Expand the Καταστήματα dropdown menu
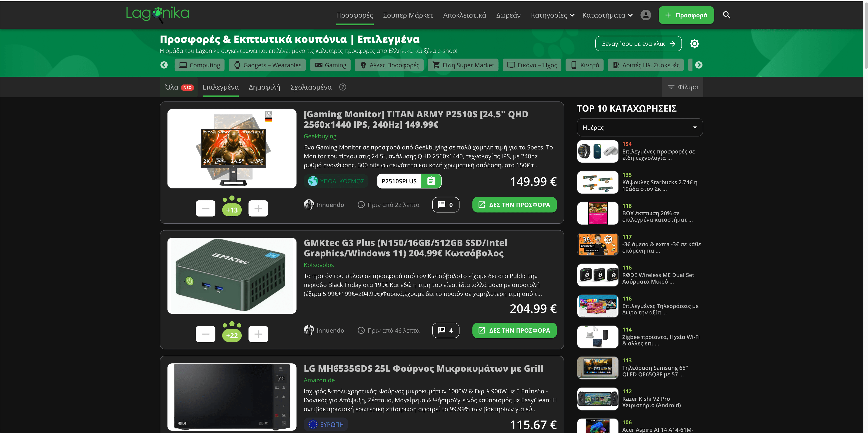 click(x=607, y=15)
